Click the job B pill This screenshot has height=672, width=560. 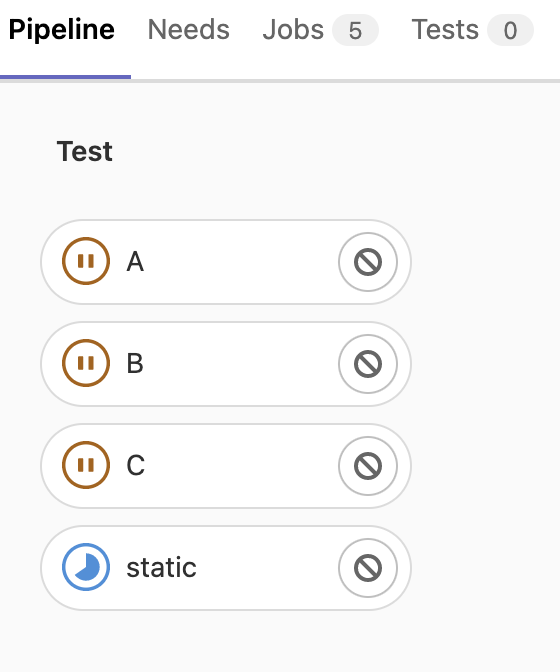click(226, 364)
